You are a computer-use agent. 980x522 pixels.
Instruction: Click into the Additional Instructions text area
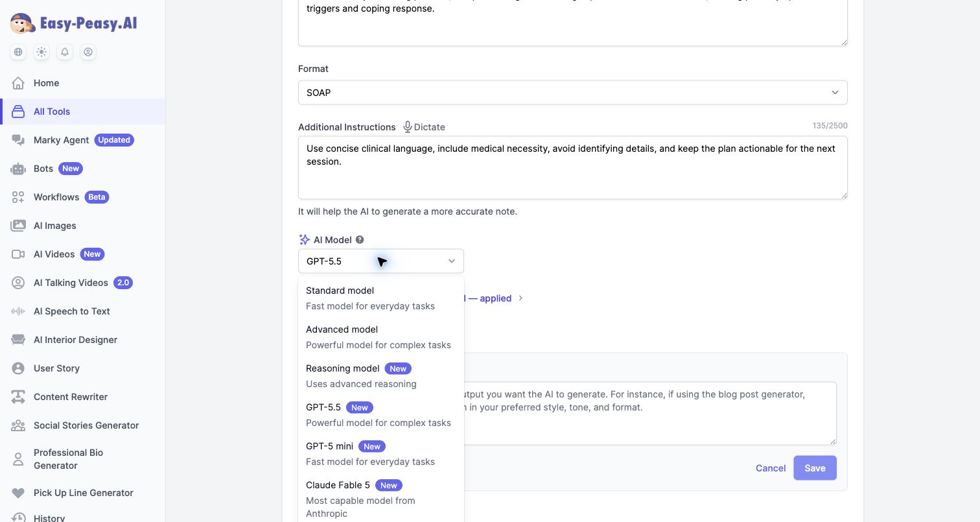pos(572,167)
